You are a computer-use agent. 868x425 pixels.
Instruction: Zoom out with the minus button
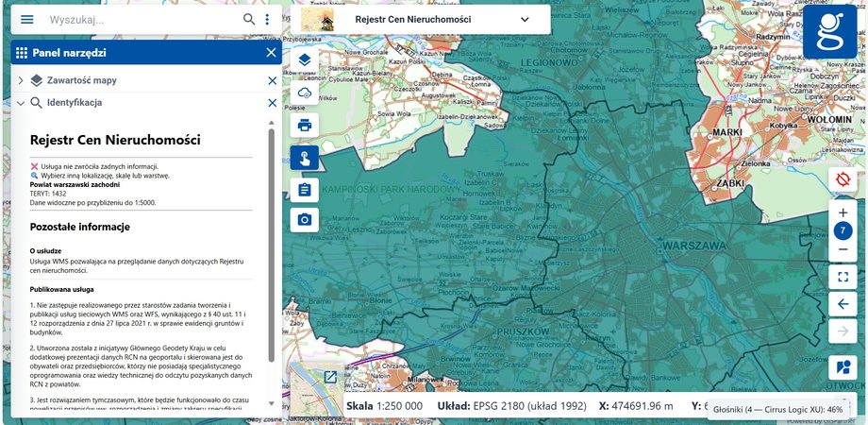click(x=843, y=249)
